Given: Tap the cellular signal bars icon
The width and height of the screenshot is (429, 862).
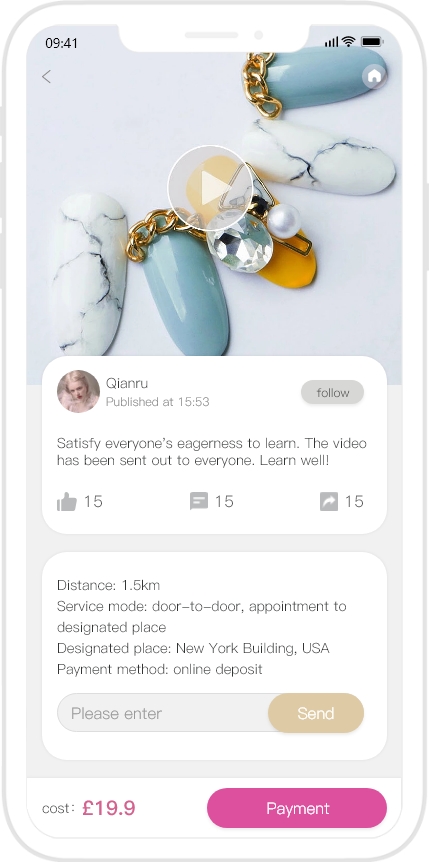Looking at the screenshot, I should (331, 42).
